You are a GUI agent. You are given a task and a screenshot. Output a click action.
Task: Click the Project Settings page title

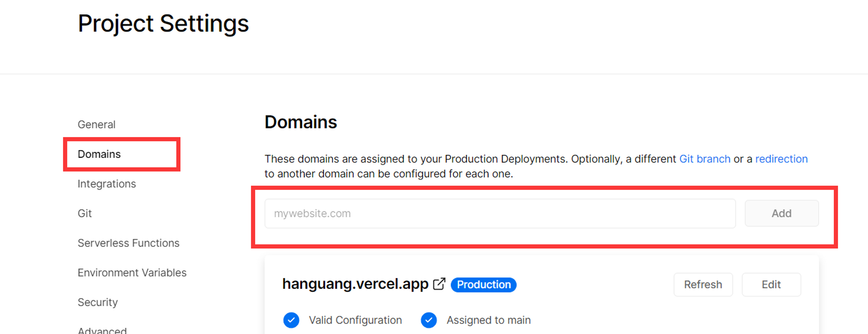pyautogui.click(x=163, y=23)
